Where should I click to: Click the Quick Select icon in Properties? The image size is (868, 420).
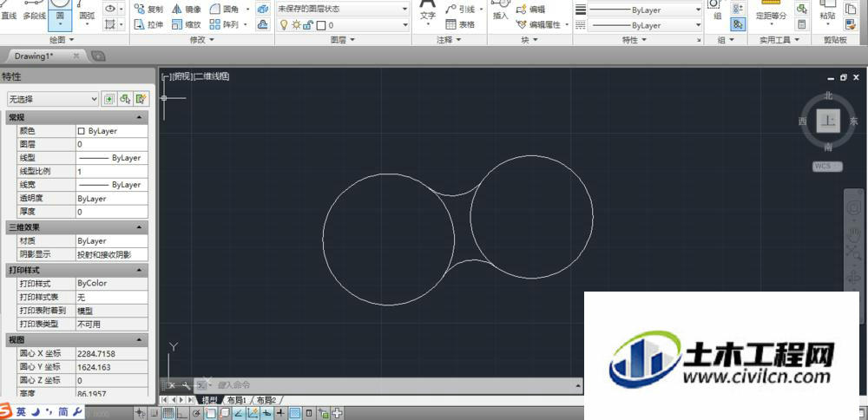tap(141, 99)
